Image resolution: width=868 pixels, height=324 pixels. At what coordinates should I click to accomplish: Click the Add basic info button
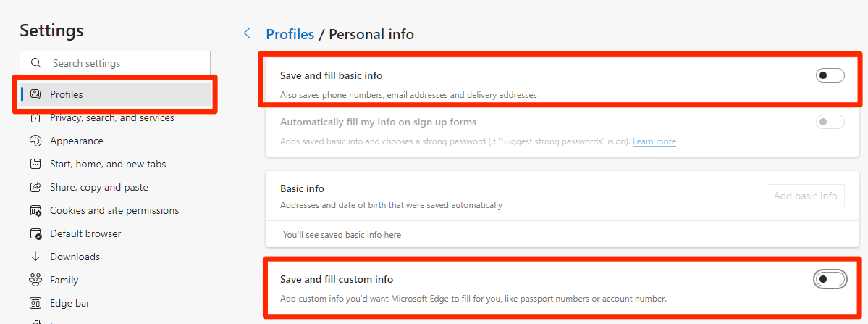click(x=806, y=196)
